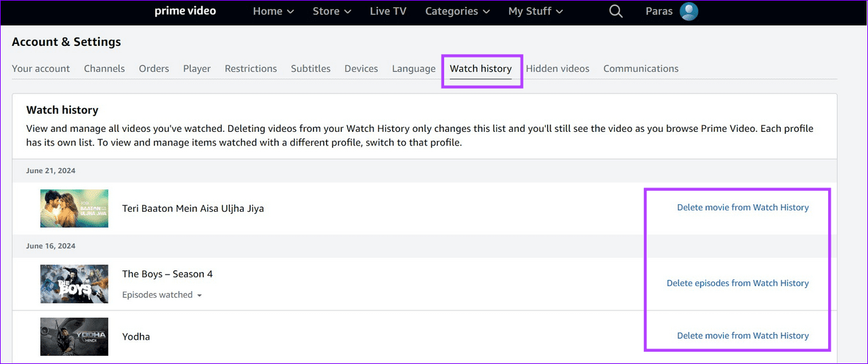
Task: Click Teri Baaton Mein Aisa Uljha Jiya title
Action: 193,208
